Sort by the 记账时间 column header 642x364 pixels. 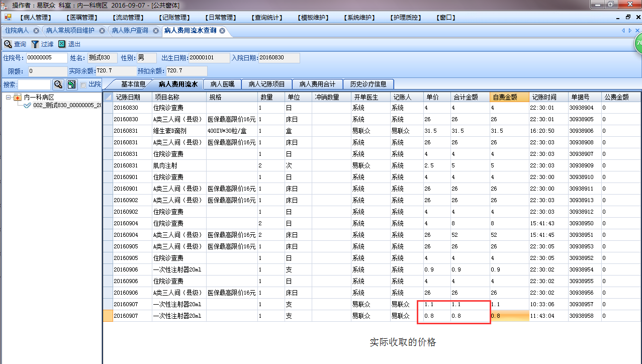pyautogui.click(x=548, y=97)
